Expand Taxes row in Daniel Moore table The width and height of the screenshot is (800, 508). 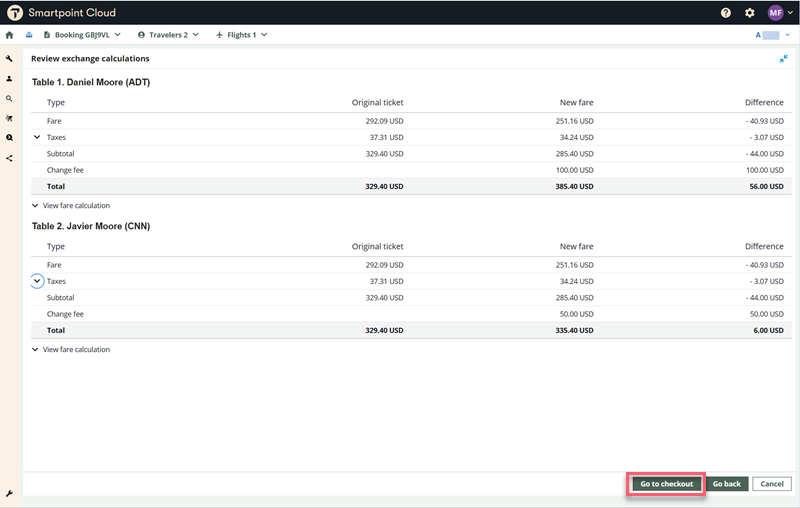[37, 137]
